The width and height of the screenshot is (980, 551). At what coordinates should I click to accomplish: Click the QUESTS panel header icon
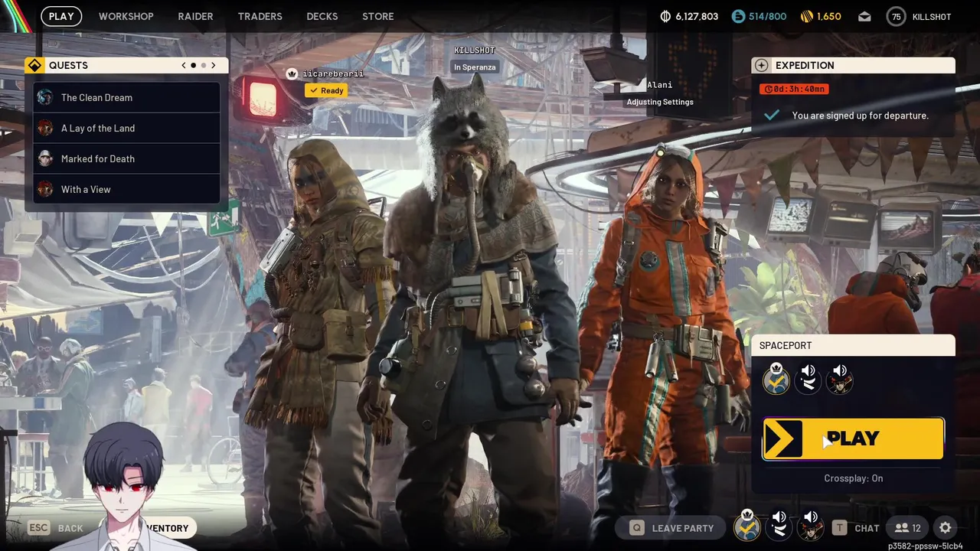[34, 65]
